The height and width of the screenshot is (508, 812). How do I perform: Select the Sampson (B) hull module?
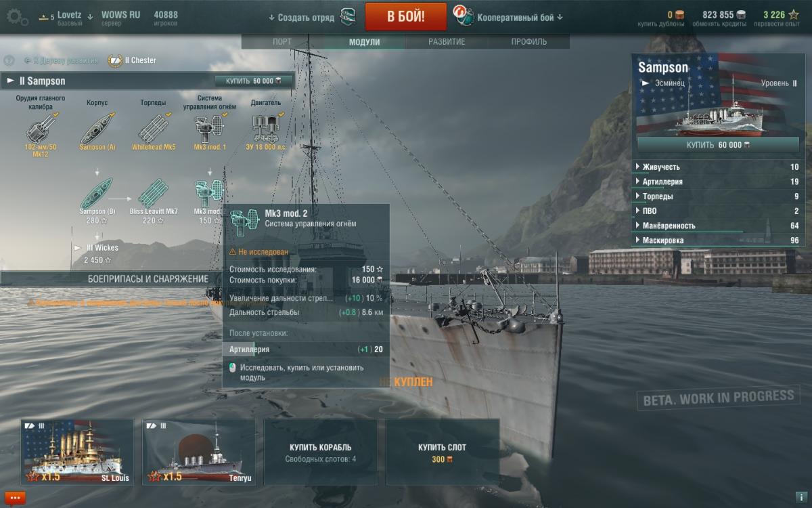[x=97, y=196]
